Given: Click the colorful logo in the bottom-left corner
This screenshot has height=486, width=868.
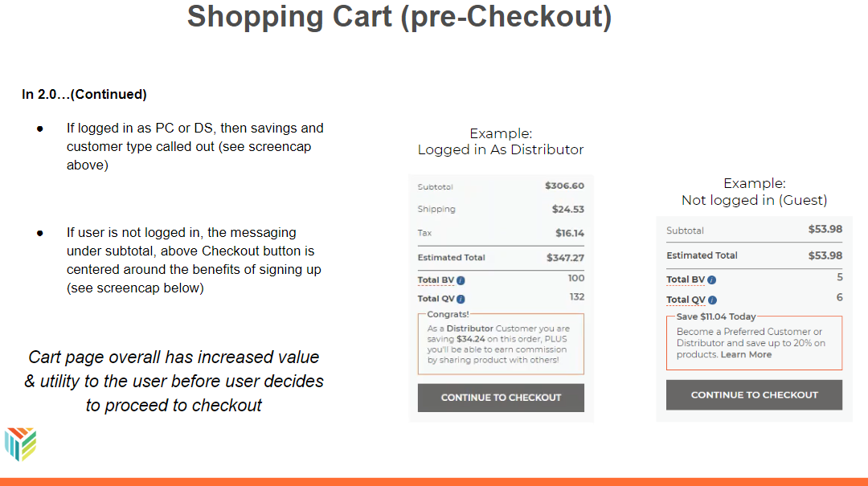Looking at the screenshot, I should coord(21,444).
